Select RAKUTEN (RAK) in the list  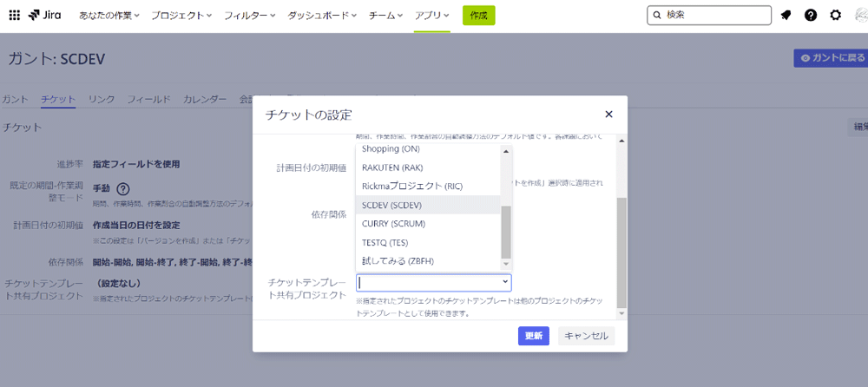429,167
